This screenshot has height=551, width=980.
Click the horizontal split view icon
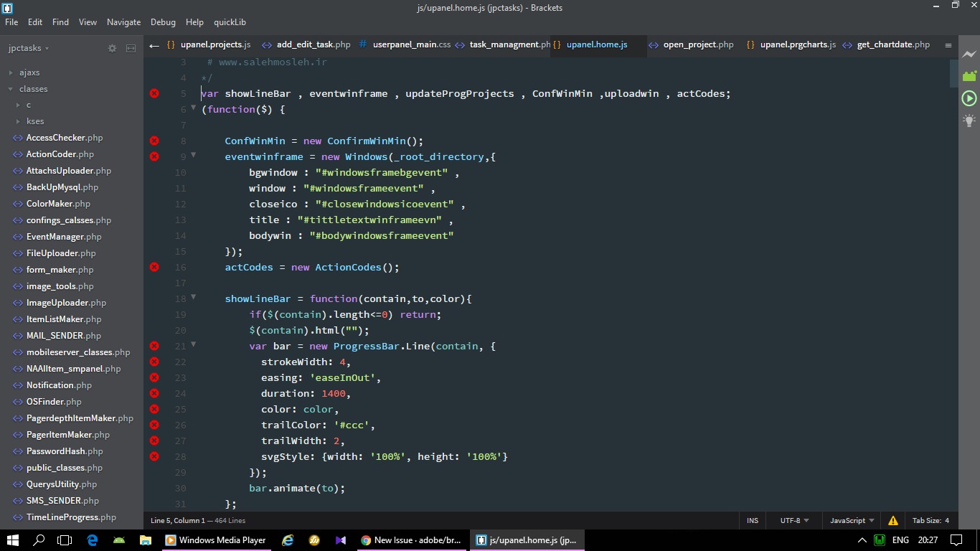[x=131, y=48]
